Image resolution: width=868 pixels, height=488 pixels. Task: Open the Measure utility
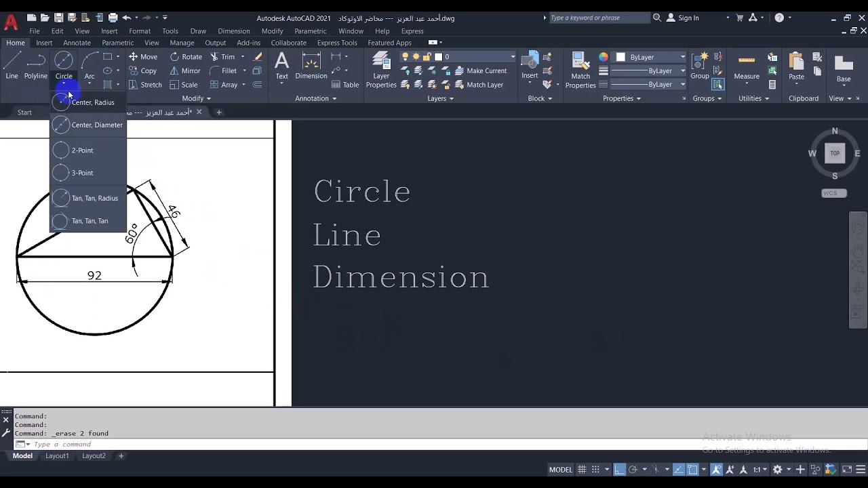point(747,66)
